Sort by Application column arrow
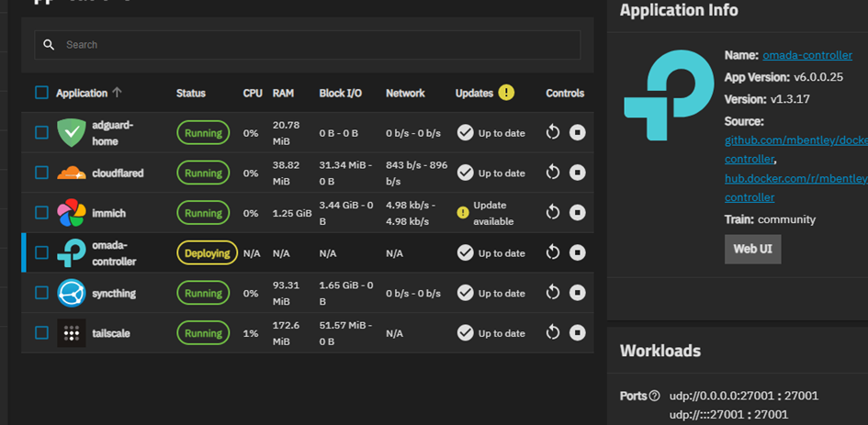This screenshot has height=425, width=868. 117,93
